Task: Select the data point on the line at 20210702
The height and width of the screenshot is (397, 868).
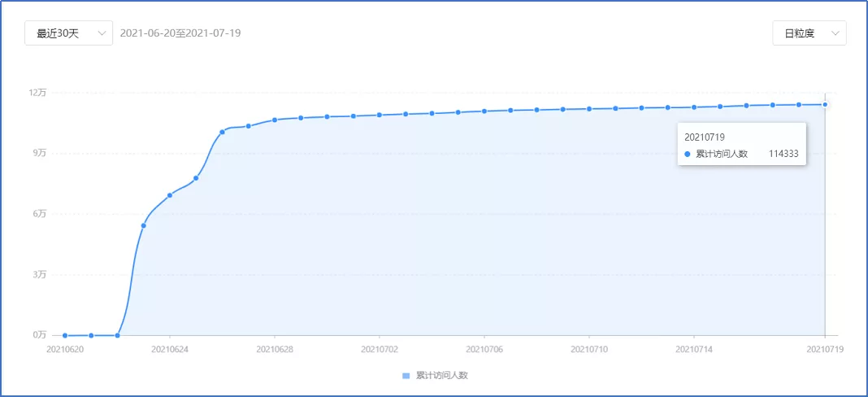Action: [380, 115]
